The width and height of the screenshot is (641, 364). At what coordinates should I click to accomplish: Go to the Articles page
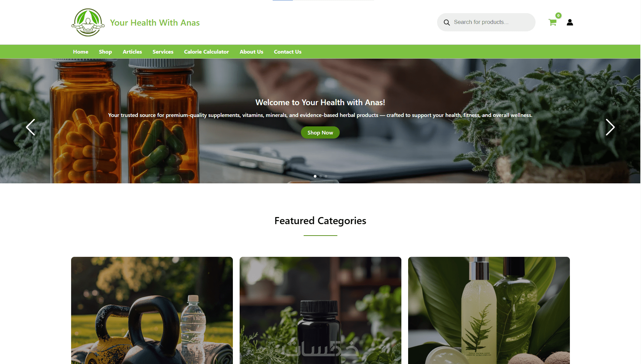click(132, 52)
